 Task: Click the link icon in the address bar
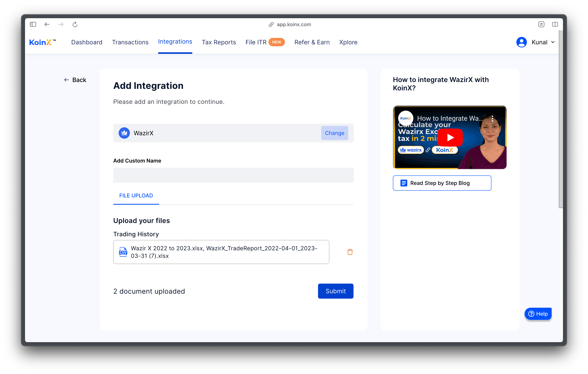[x=271, y=24]
